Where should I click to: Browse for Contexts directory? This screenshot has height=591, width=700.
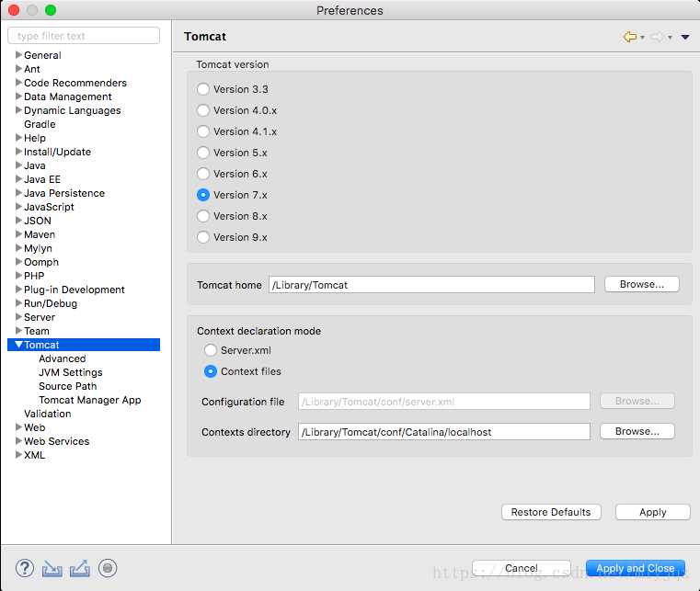[x=637, y=431]
